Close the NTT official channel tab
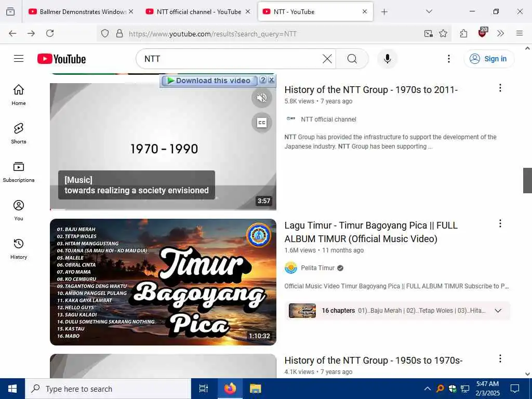Image resolution: width=532 pixels, height=399 pixels. [248, 11]
